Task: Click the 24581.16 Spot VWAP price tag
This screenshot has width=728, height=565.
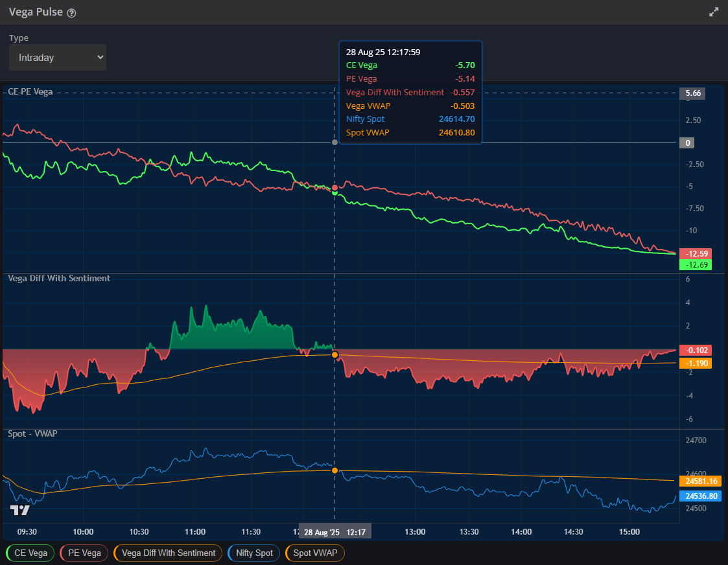Action: [x=701, y=481]
